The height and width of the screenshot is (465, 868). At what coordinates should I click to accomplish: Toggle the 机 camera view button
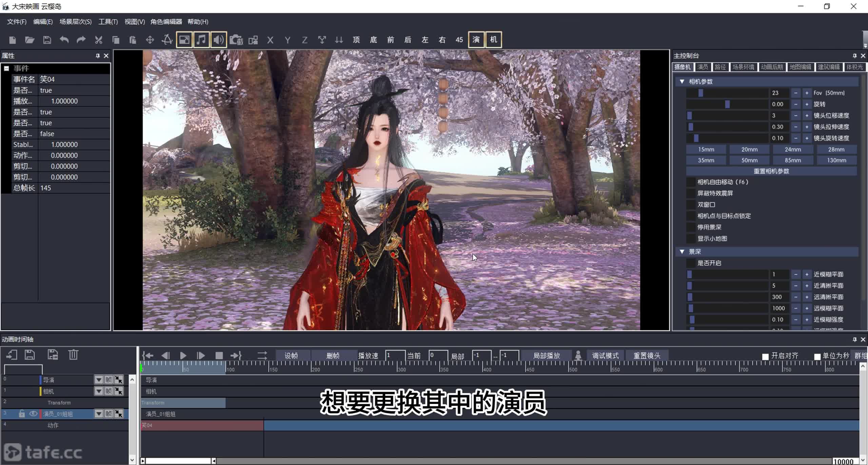pos(493,40)
